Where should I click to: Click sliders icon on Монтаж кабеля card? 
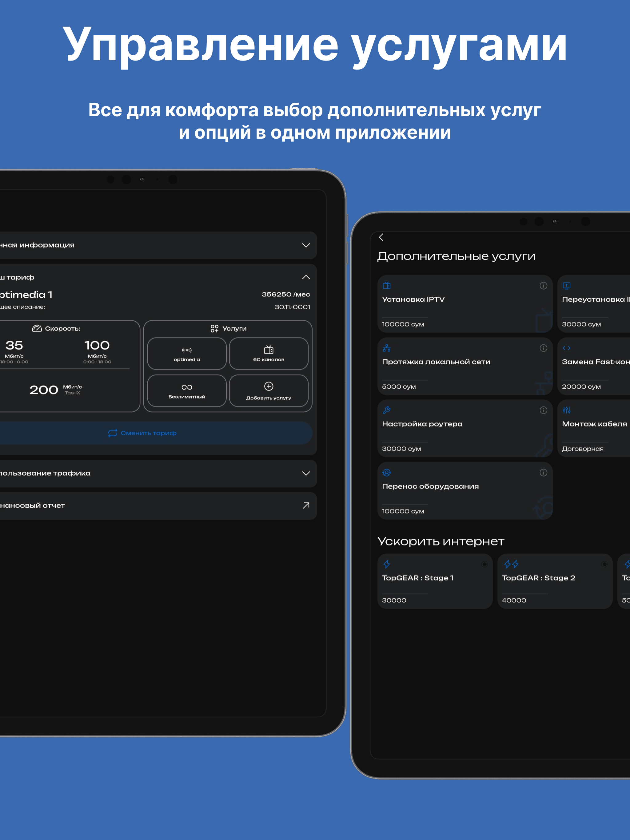pyautogui.click(x=567, y=410)
